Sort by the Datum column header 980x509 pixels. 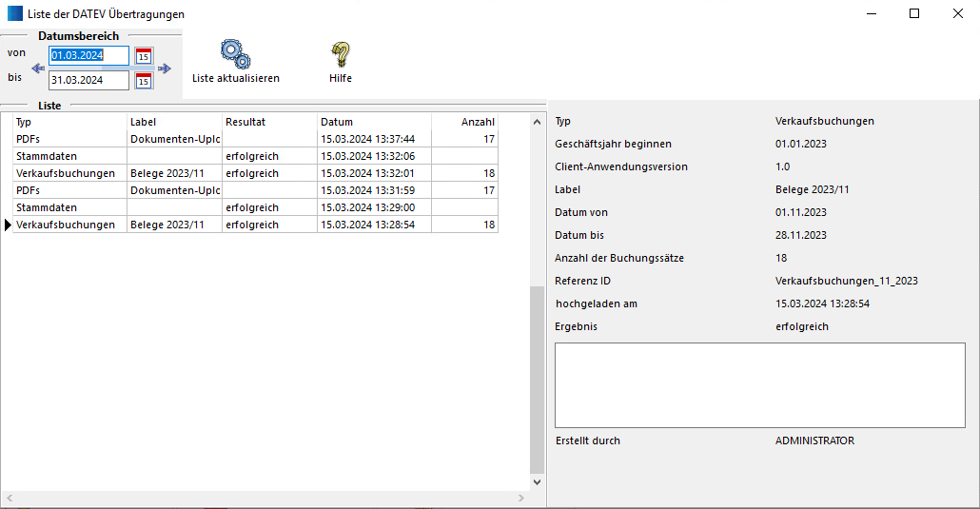374,122
